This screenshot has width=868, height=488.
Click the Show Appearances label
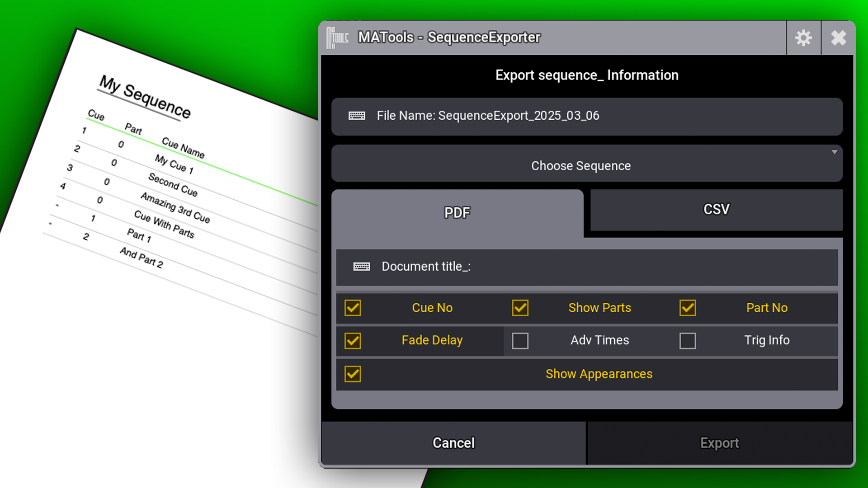click(599, 374)
